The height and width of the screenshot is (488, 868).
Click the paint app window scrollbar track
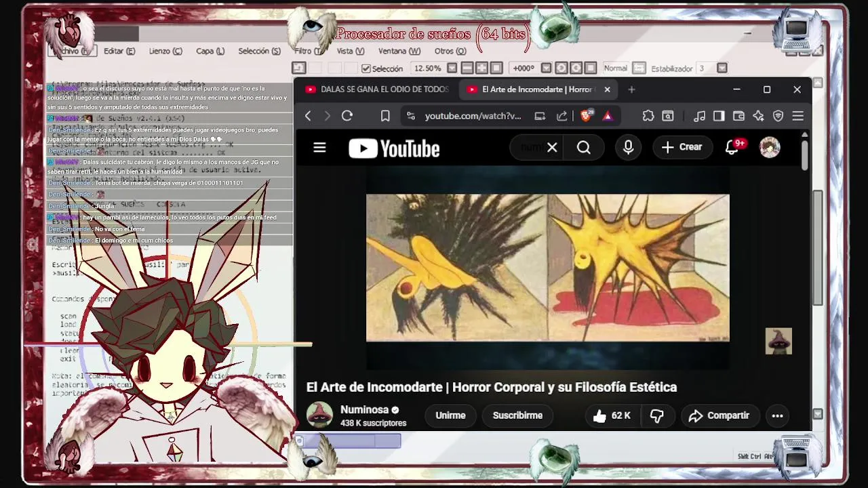(x=818, y=247)
